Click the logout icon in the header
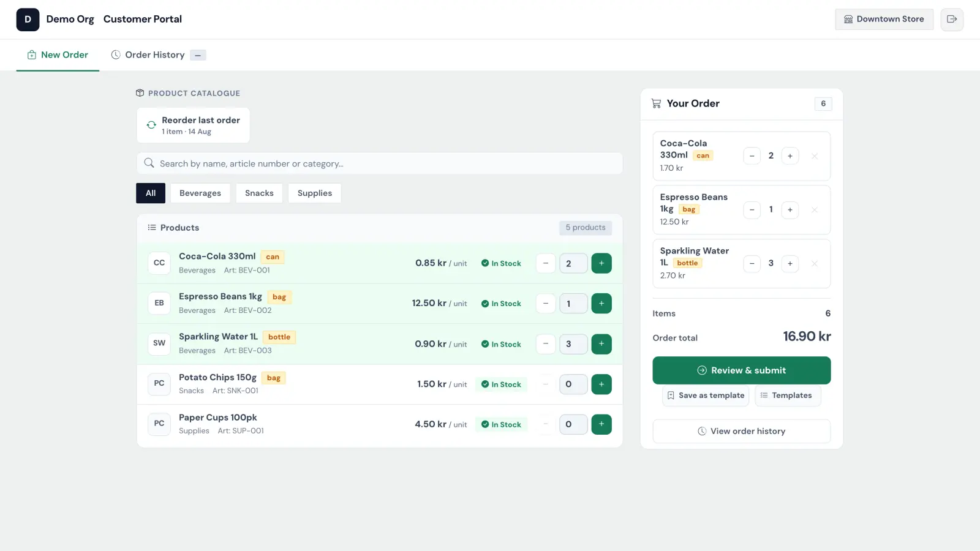 point(952,19)
